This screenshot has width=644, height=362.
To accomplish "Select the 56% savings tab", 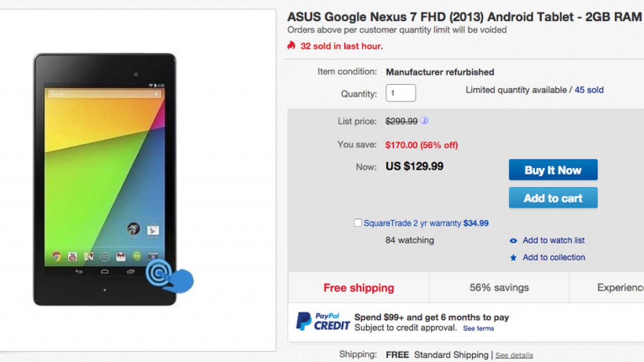I will 499,288.
